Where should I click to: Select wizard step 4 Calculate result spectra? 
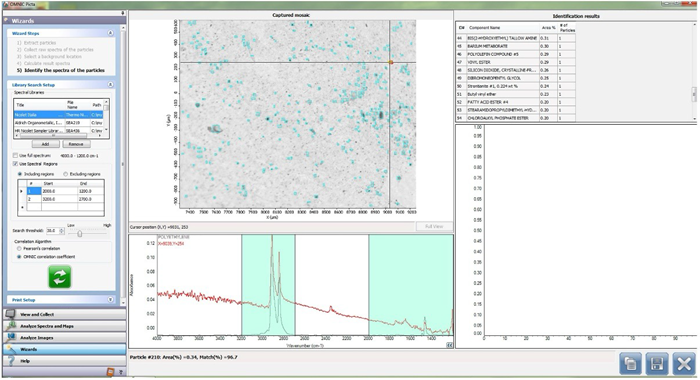tap(43, 63)
